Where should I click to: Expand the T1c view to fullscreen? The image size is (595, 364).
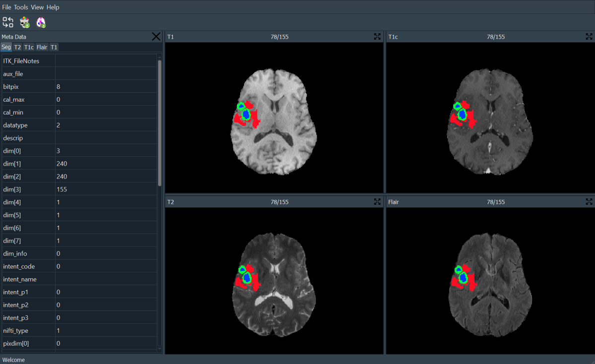point(589,36)
